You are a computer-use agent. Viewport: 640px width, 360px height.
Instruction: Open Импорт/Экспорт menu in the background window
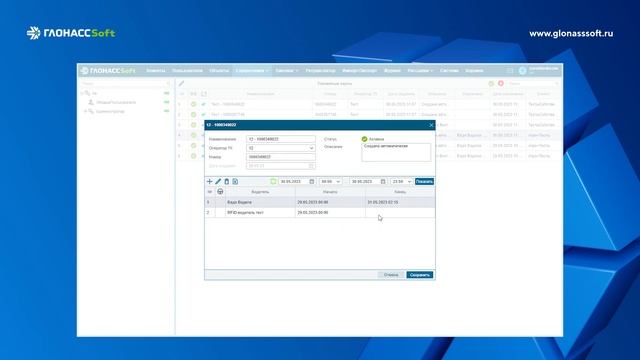click(x=360, y=71)
